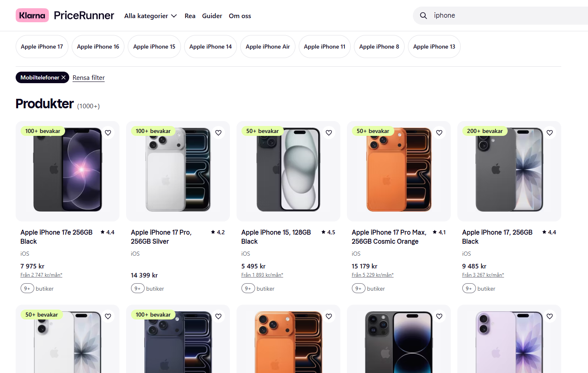Remove the Mobiltelefoner filter with the X
The height and width of the screenshot is (373, 588).
click(x=63, y=77)
